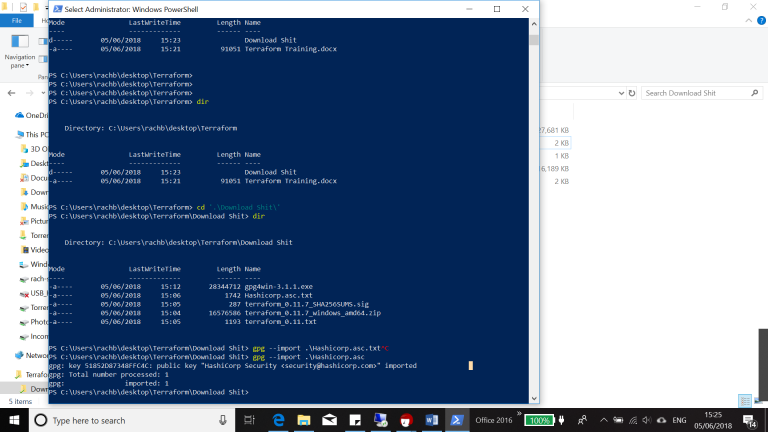Viewport: 768px width, 432px height.
Task: Click the final PowerShell prompt line
Action: point(149,392)
